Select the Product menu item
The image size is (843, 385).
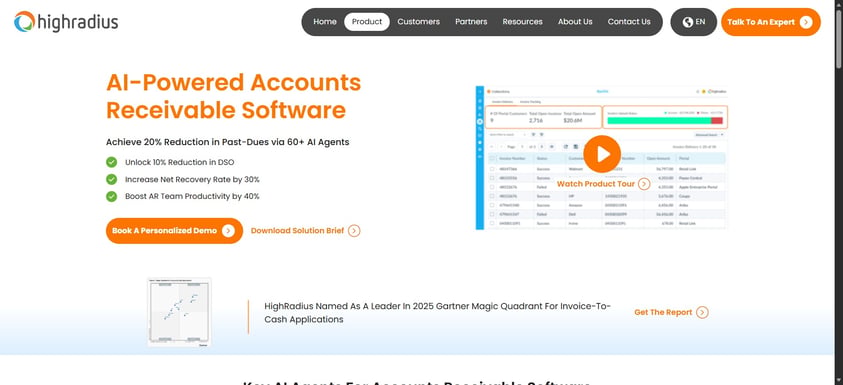367,22
